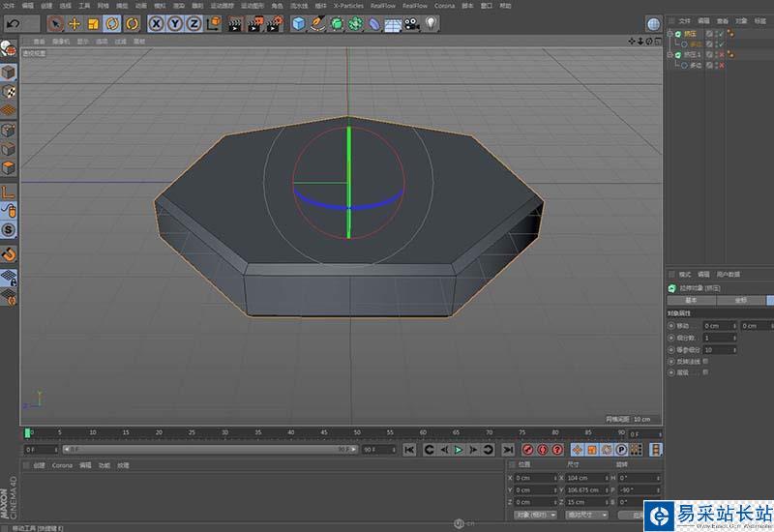Click the Undo arrow icon

tap(13, 22)
